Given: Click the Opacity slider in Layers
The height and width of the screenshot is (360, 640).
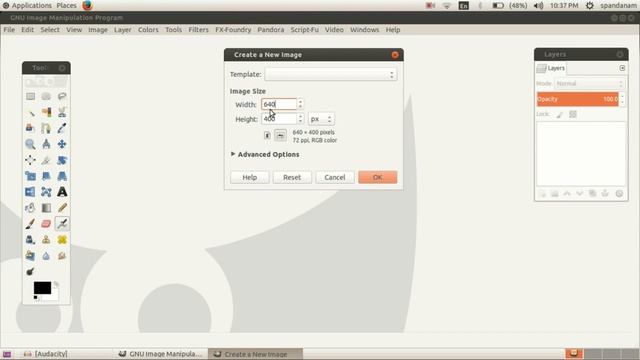Looking at the screenshot, I should (578, 99).
